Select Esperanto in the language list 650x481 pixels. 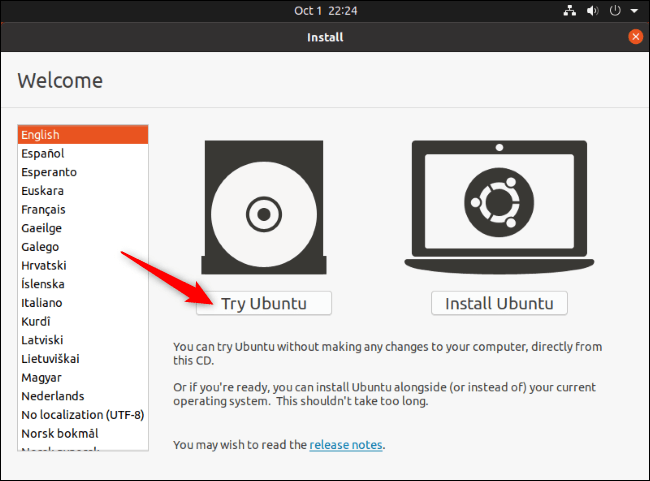coord(83,172)
